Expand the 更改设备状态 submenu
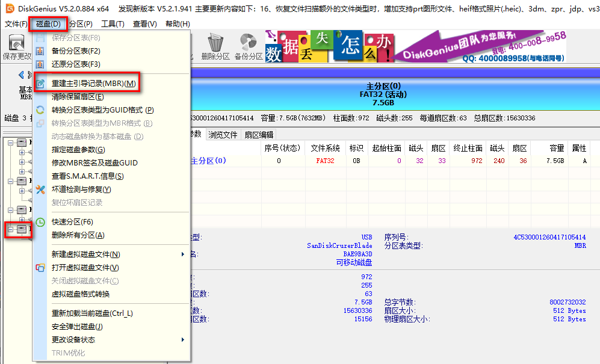Screen dimensions: 600x364 pyautogui.click(x=183, y=339)
